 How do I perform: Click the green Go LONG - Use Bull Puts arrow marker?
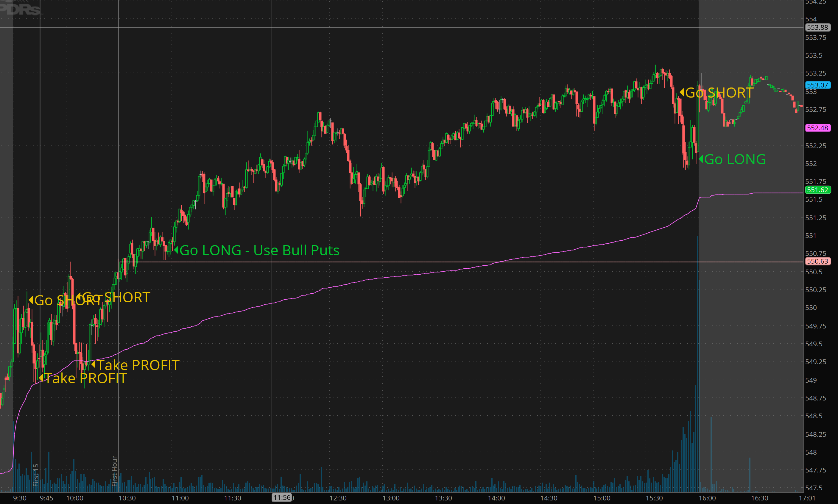176,250
